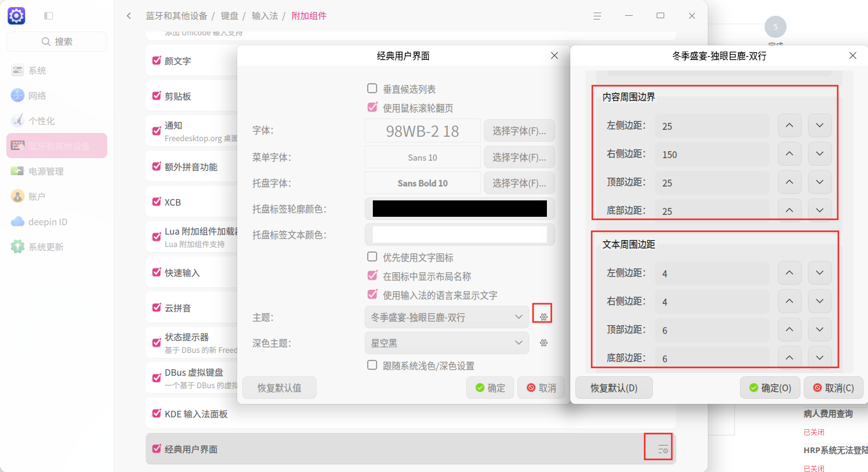Click the deepin ID cloud icon
868x472 pixels.
[18, 222]
